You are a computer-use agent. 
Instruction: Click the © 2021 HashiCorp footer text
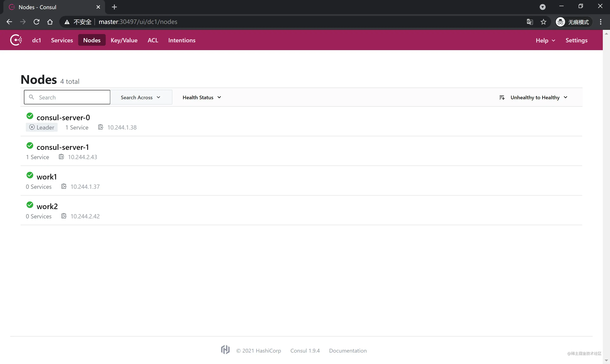coord(258,350)
